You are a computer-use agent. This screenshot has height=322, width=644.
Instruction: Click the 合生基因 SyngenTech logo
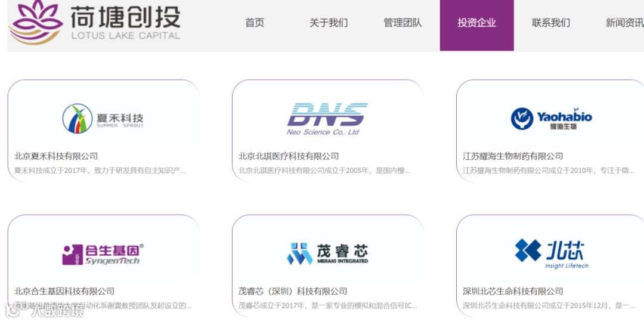[x=103, y=254]
